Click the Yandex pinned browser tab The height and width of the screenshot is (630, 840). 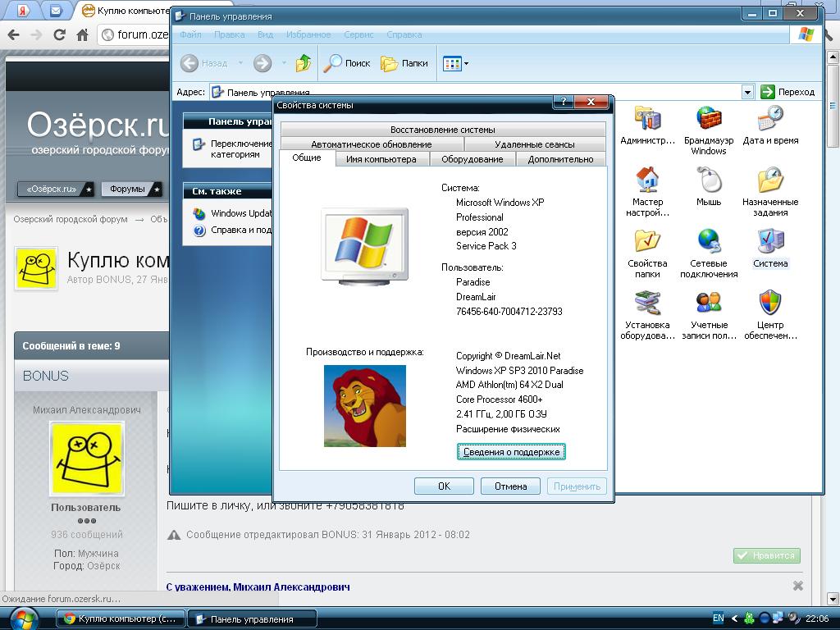[22, 10]
